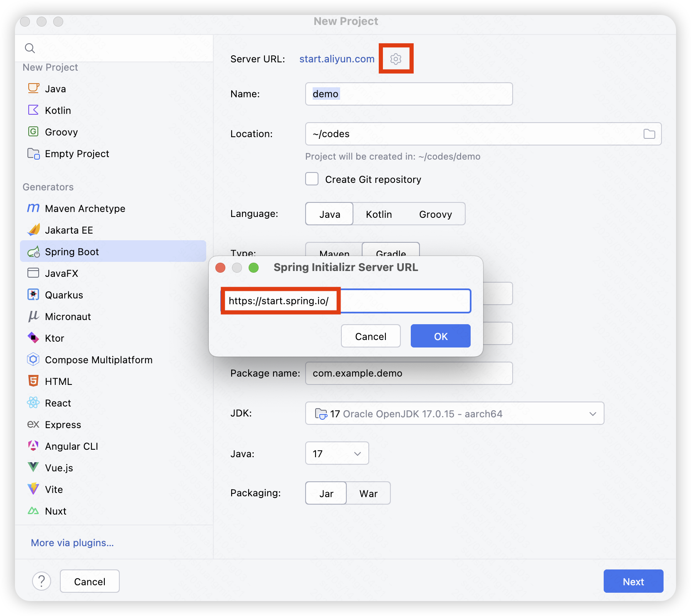Select Nuxt generator

pyautogui.click(x=113, y=511)
